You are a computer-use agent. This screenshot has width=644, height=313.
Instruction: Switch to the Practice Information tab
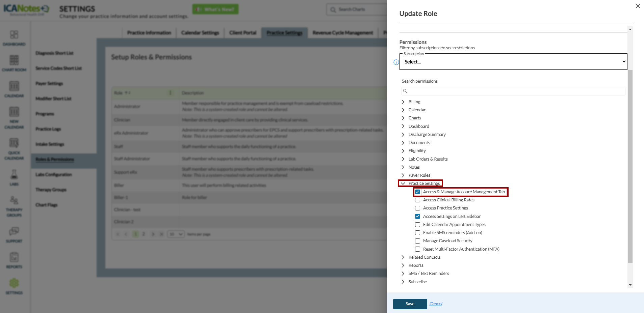click(149, 33)
